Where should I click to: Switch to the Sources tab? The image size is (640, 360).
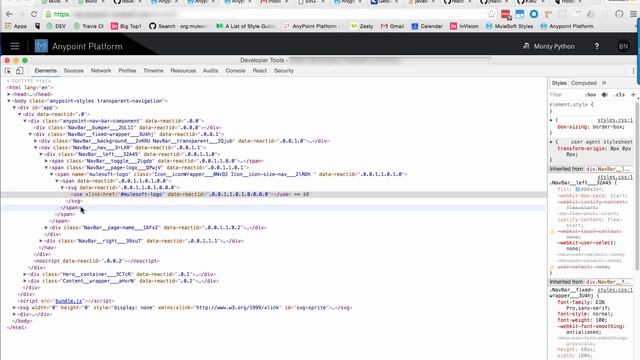click(x=73, y=71)
